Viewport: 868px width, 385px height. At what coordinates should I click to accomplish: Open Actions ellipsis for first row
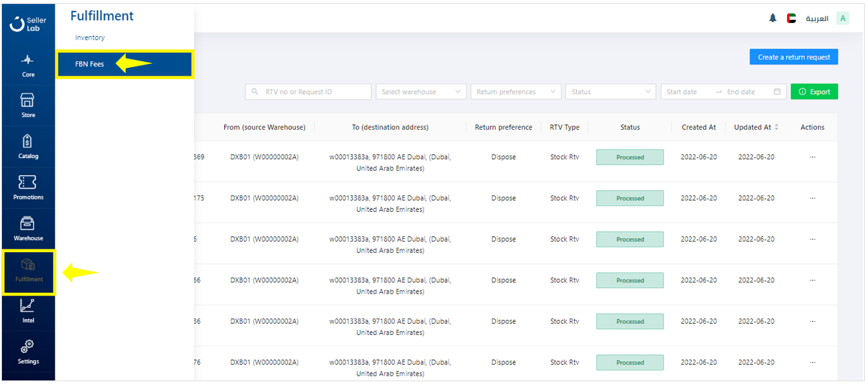812,157
